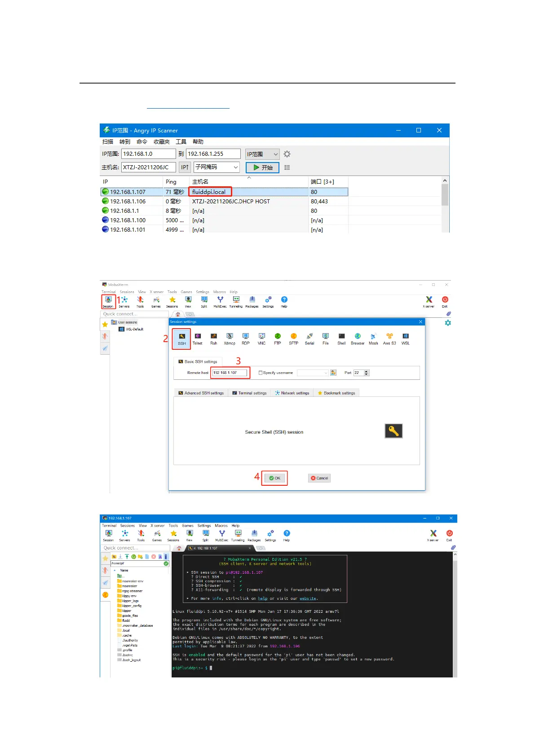Click Servers icon in MobaXterm Session-settings window
535x756 pixels.
coord(124,301)
